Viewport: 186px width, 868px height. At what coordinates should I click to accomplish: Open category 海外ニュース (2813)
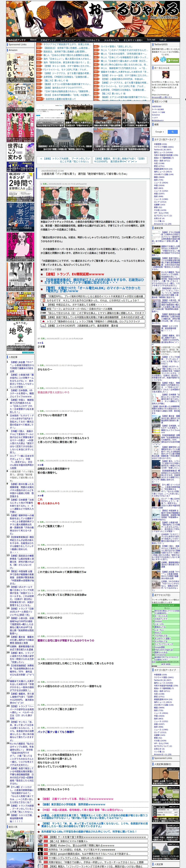coord(163,172)
